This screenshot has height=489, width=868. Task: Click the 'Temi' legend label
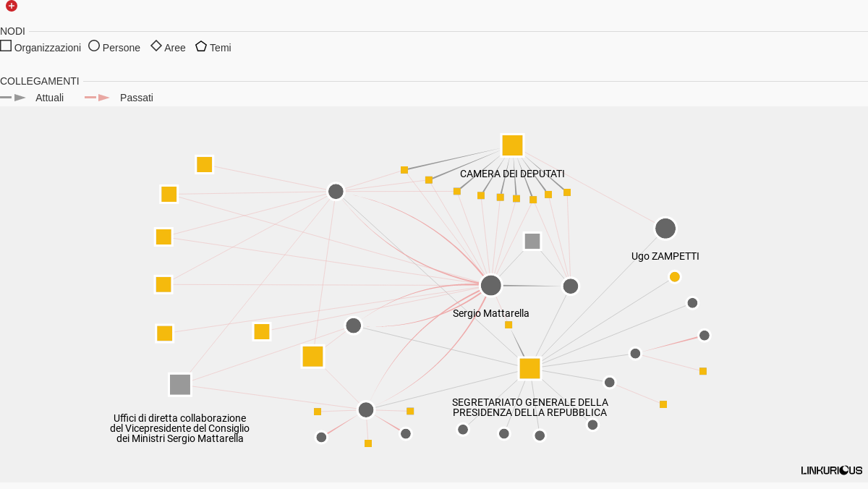221,48
